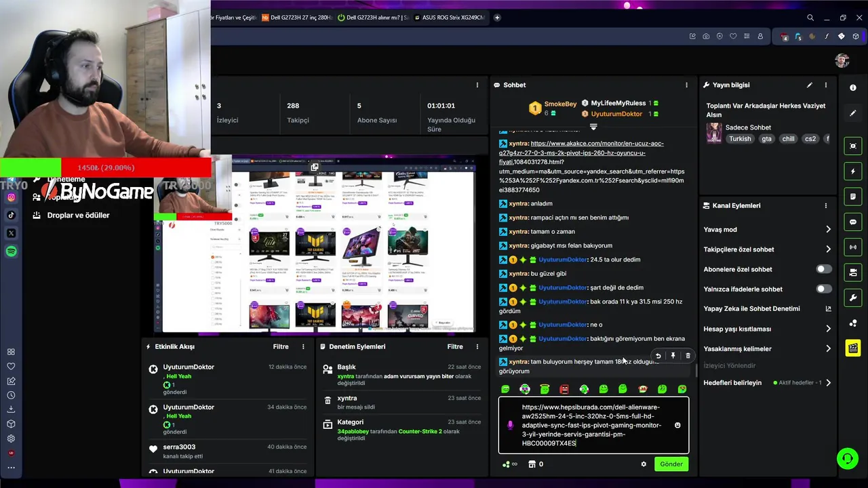Screen dimensions: 868x488
Task: Open downloads icon in the sidebar
Action: [11, 409]
